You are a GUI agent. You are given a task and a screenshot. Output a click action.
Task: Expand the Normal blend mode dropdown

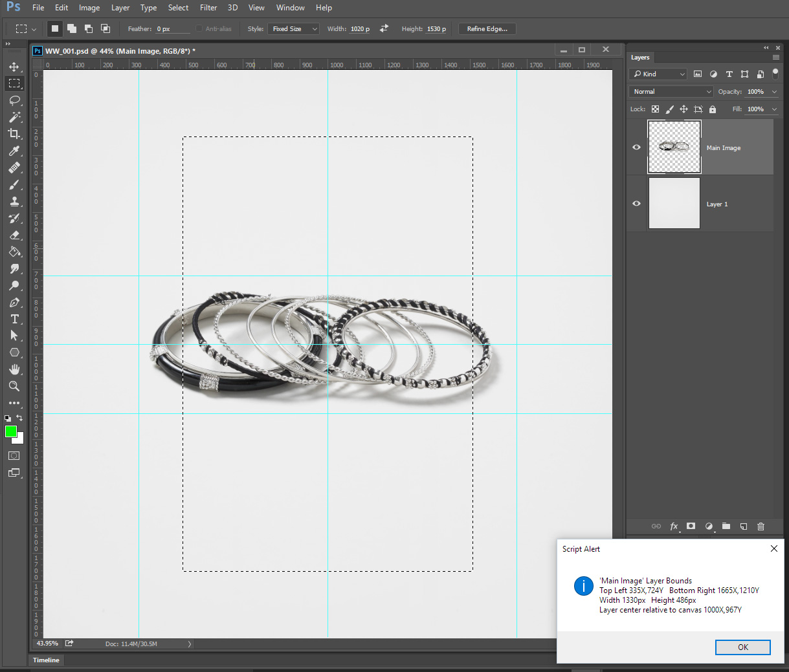pos(671,92)
